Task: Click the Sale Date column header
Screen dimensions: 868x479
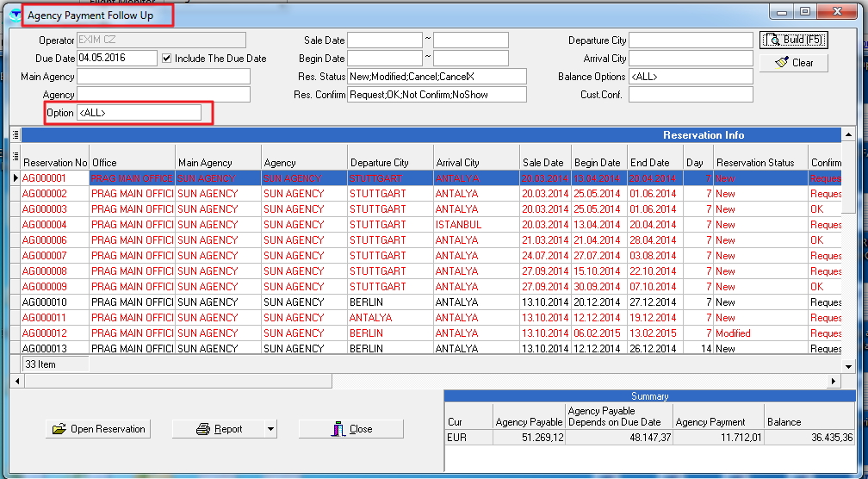Action: pos(543,162)
